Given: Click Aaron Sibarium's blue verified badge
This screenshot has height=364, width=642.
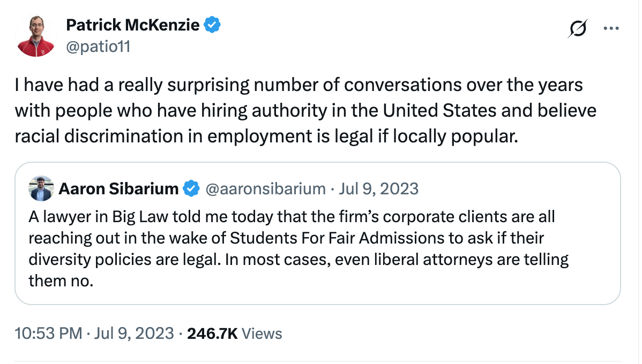Looking at the screenshot, I should tap(191, 188).
